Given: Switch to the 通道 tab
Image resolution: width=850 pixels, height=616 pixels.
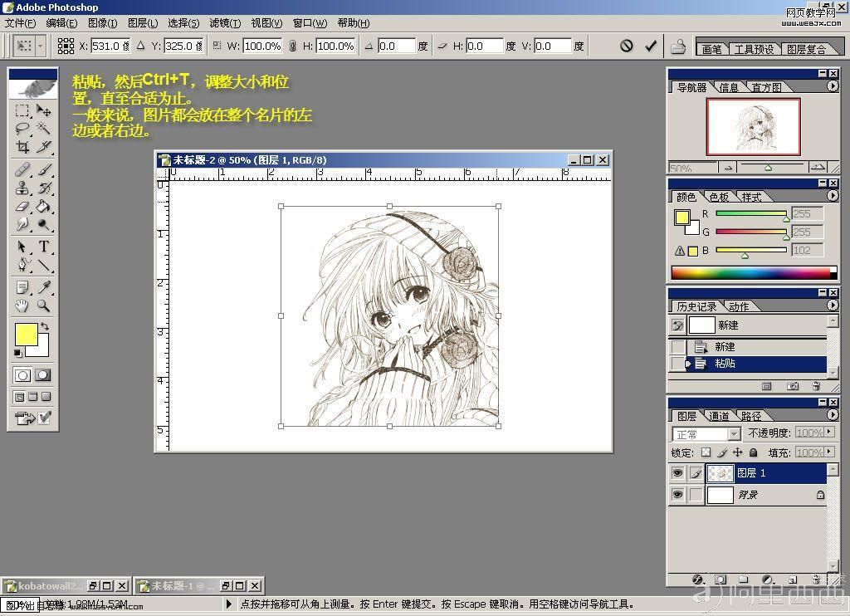Looking at the screenshot, I should pyautogui.click(x=719, y=416).
